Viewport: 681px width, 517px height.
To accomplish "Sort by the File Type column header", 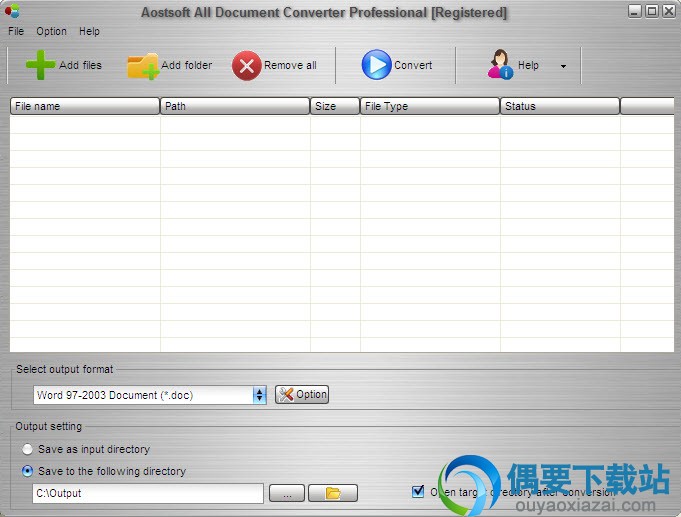I will (x=430, y=106).
